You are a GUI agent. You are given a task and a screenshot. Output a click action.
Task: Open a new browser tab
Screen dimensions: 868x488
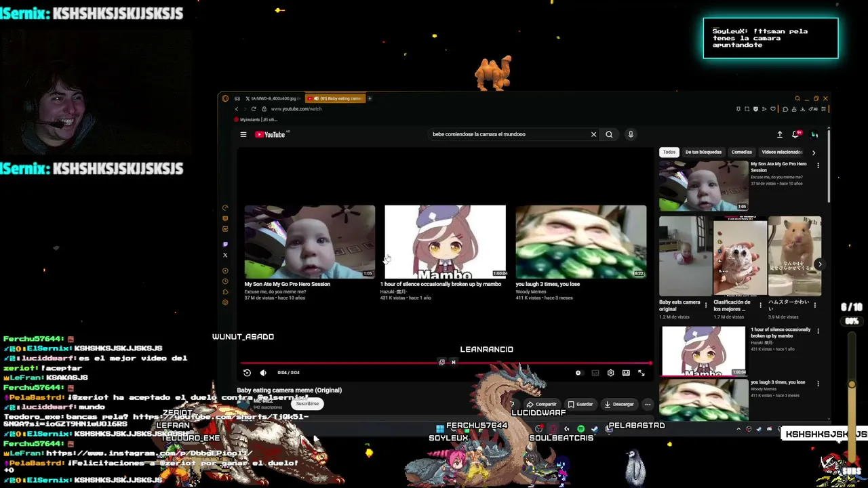[370, 98]
